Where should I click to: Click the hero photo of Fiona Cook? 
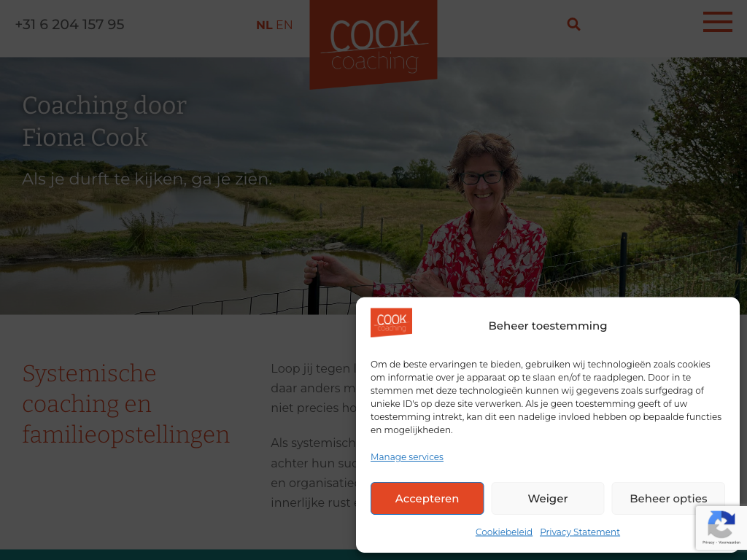pyautogui.click(x=373, y=186)
